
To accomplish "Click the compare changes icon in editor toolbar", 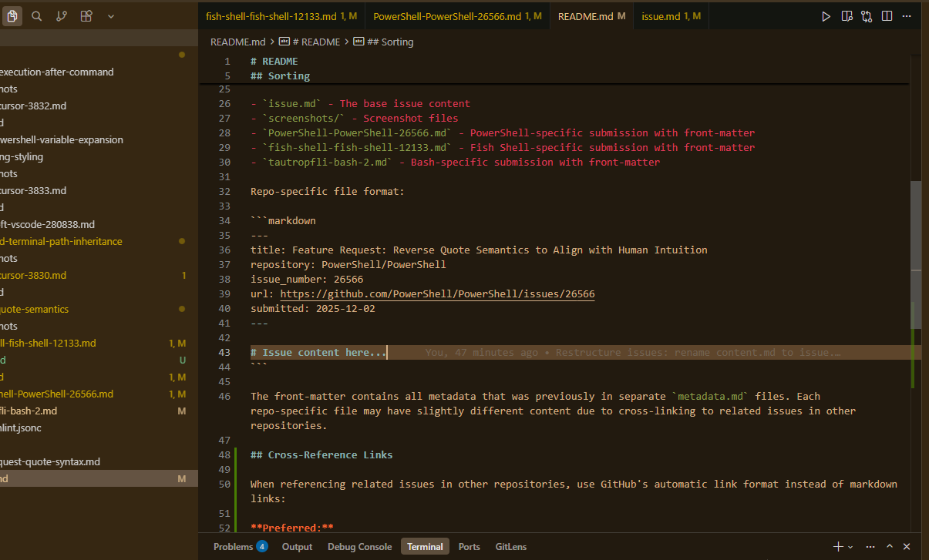I will pyautogui.click(x=867, y=15).
